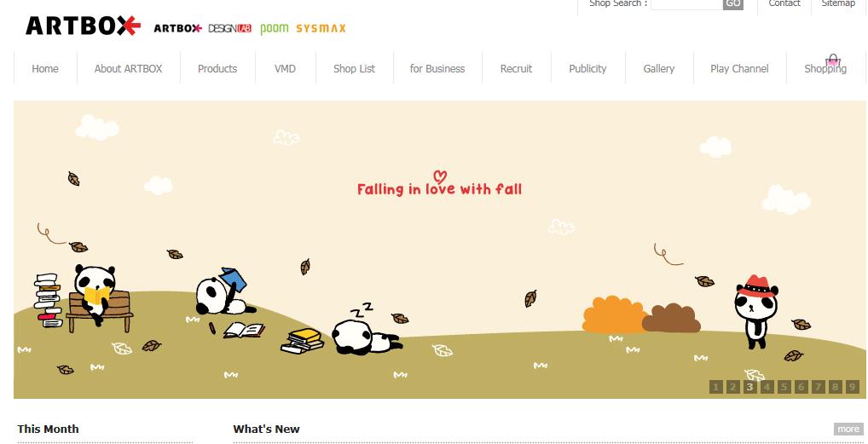Viewport: 868px width, 444px height.
Task: Switch to banner slide 1
Action: point(715,387)
